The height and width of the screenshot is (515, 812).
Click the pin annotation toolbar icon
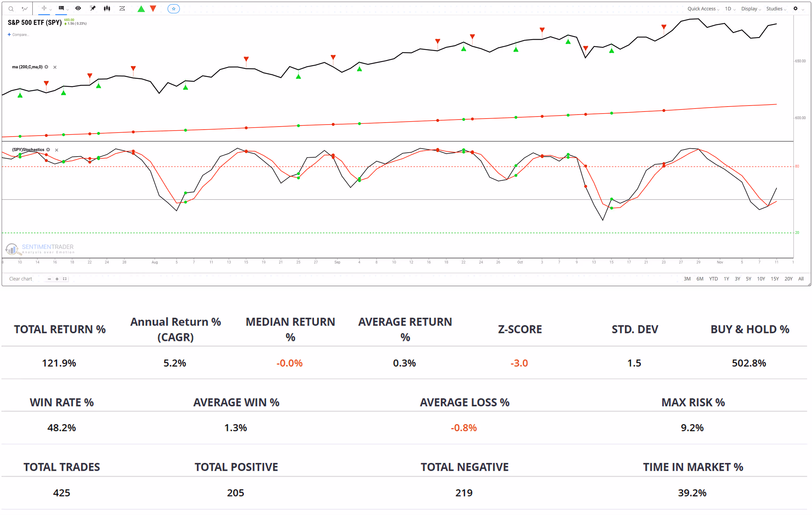point(93,8)
